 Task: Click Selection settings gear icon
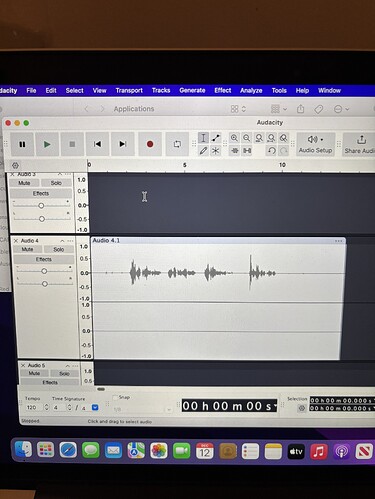pyautogui.click(x=302, y=408)
